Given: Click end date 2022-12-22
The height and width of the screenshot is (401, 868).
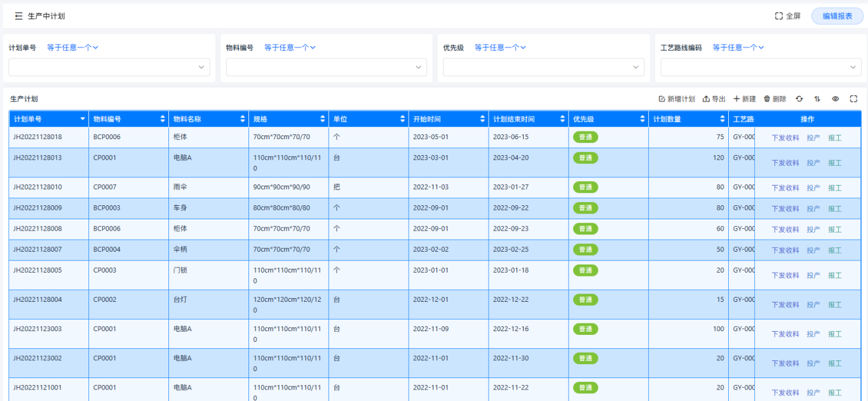Looking at the screenshot, I should (x=511, y=299).
